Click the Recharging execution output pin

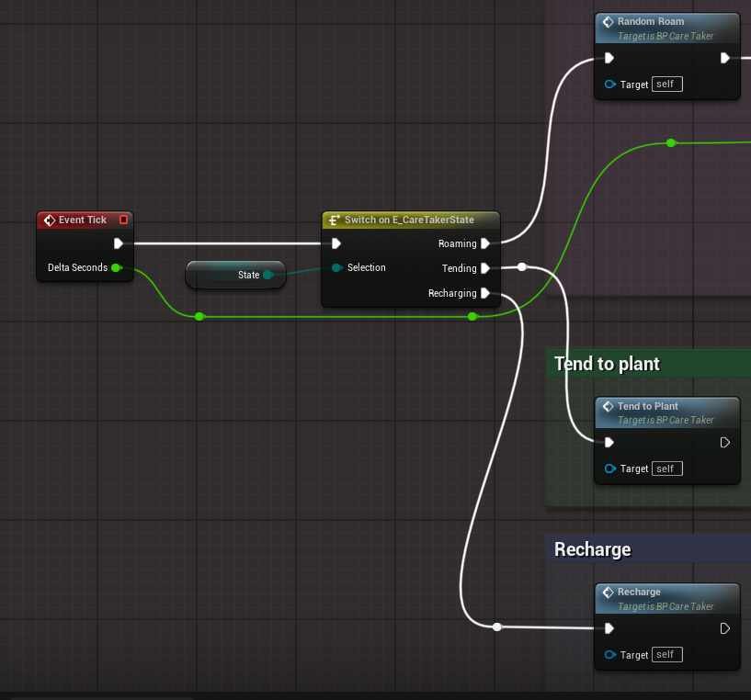pyautogui.click(x=485, y=293)
